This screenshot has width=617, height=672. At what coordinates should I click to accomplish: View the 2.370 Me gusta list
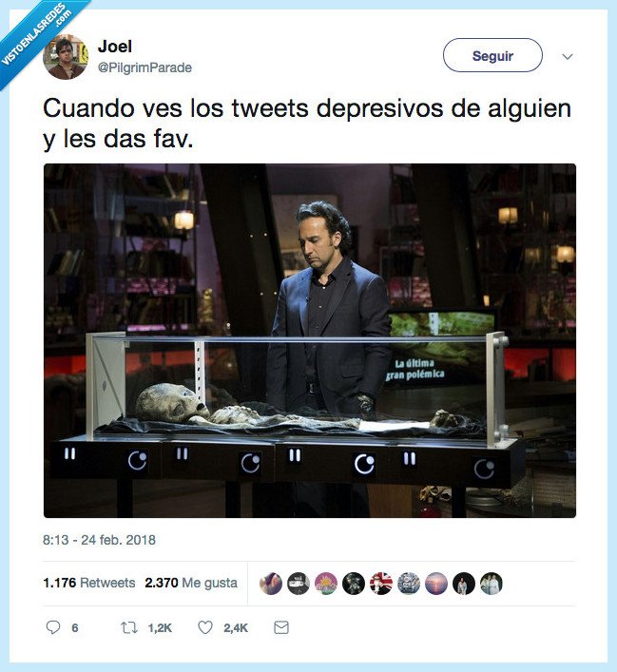click(x=191, y=583)
